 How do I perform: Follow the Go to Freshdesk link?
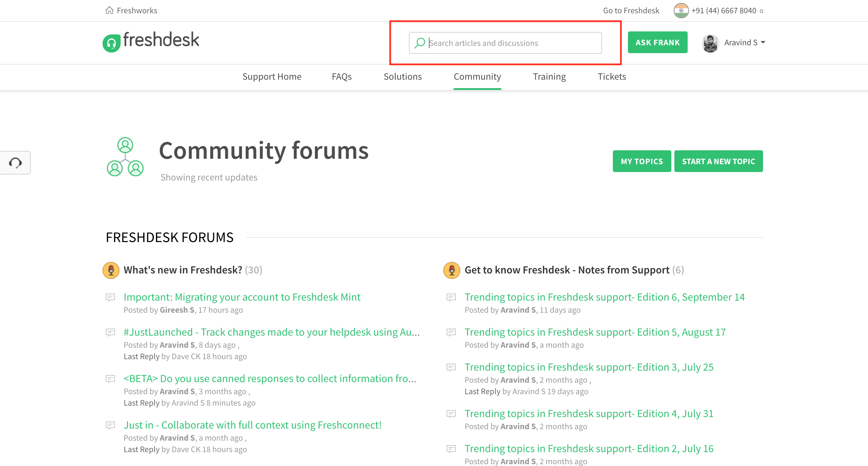tap(631, 11)
